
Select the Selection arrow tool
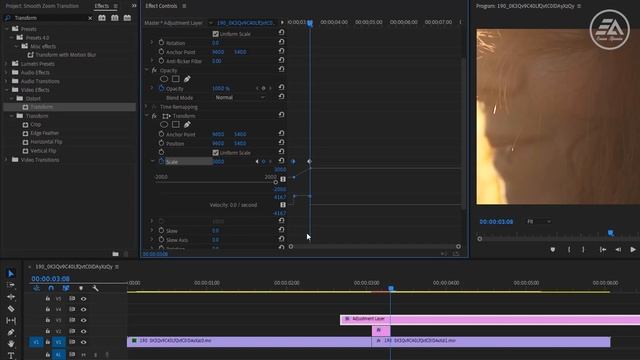pyautogui.click(x=11, y=273)
